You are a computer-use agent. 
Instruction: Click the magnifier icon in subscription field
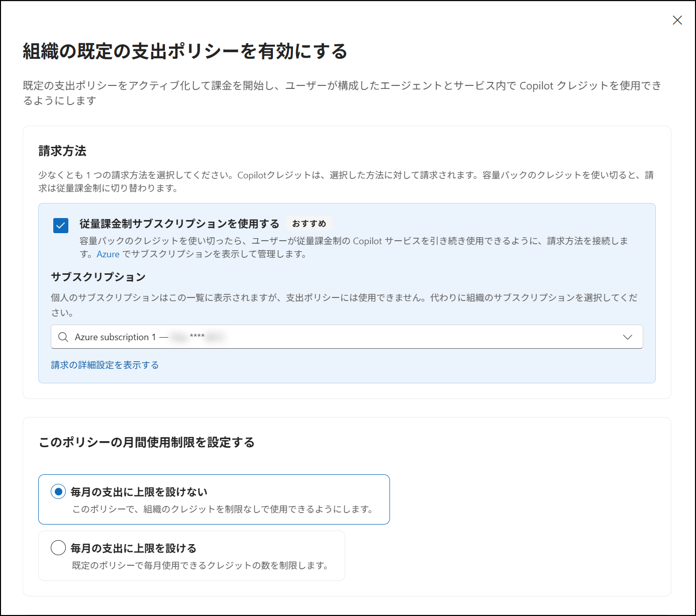pos(63,337)
